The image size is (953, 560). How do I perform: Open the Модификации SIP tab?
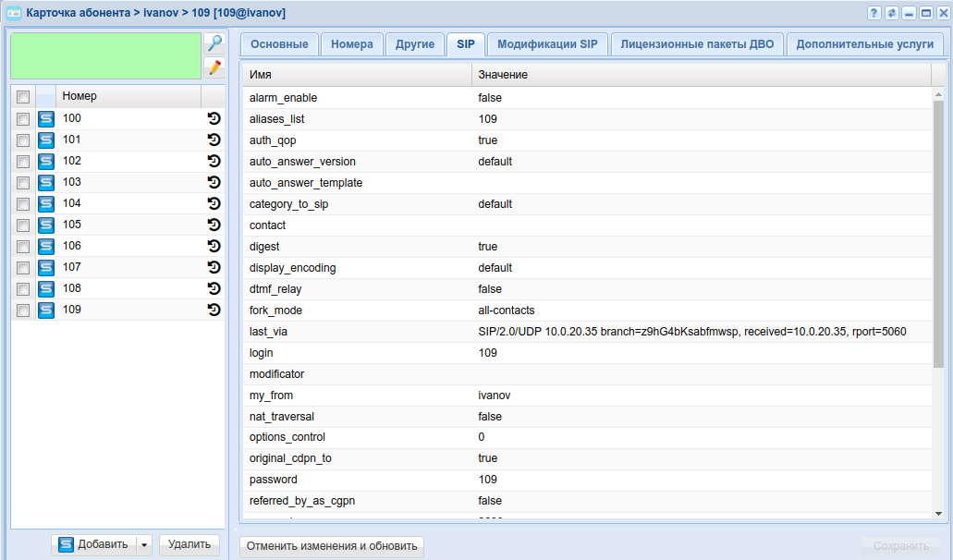547,44
